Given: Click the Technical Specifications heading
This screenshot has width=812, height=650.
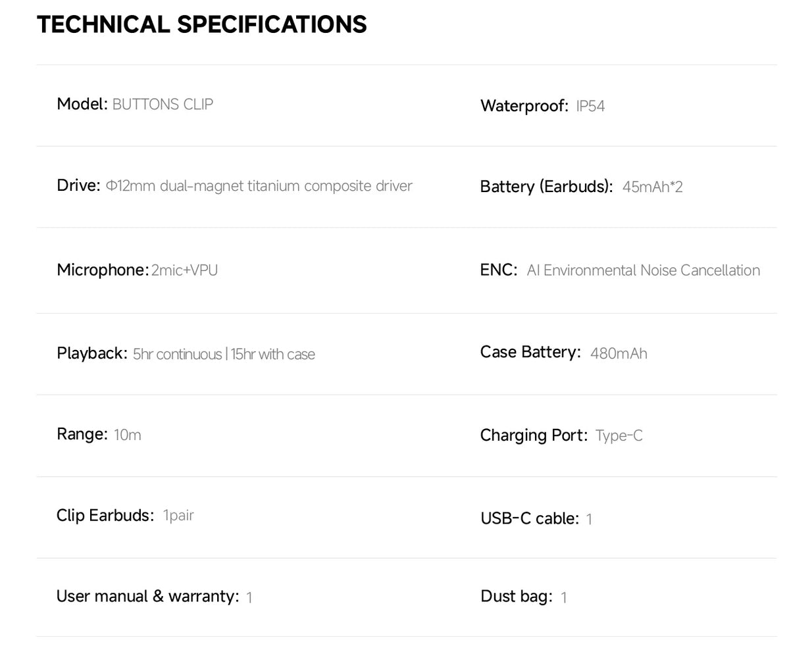Looking at the screenshot, I should point(201,25).
